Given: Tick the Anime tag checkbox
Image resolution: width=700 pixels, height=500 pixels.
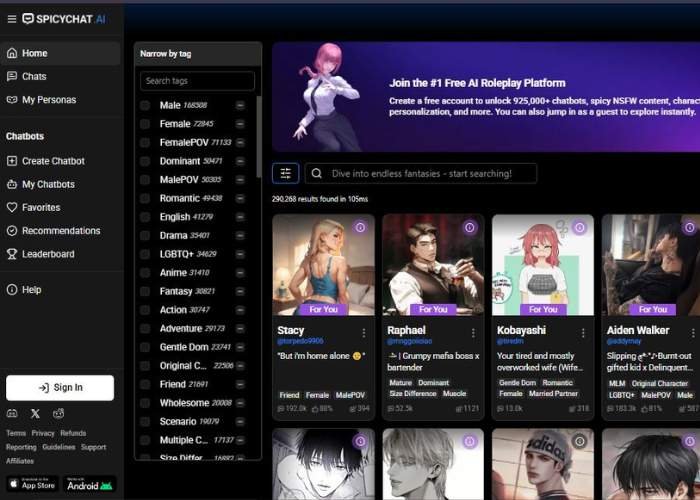Looking at the screenshot, I should point(145,272).
